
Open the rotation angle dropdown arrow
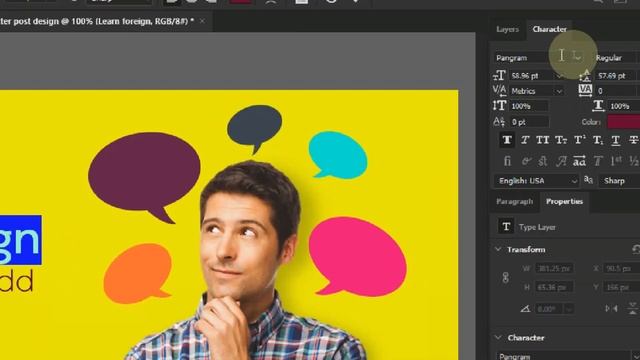click(568, 309)
